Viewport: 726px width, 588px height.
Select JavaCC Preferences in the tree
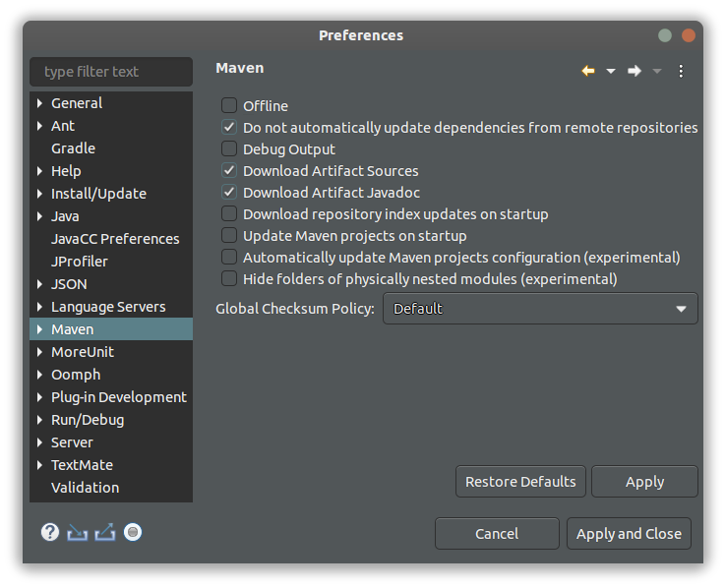115,239
